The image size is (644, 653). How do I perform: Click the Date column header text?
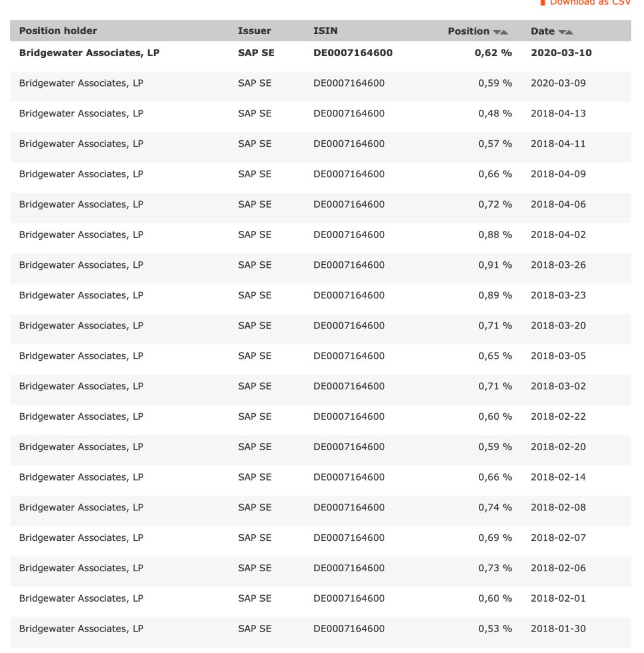click(x=543, y=31)
